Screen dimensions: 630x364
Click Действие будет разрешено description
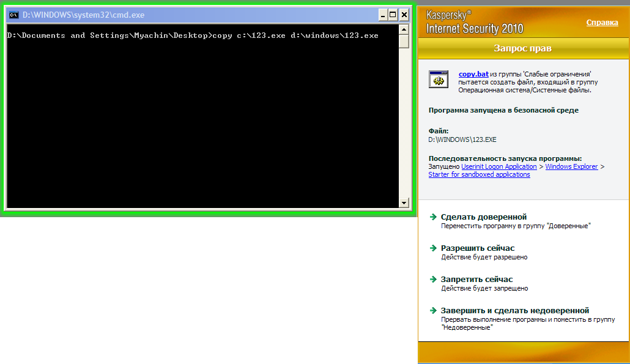484,257
